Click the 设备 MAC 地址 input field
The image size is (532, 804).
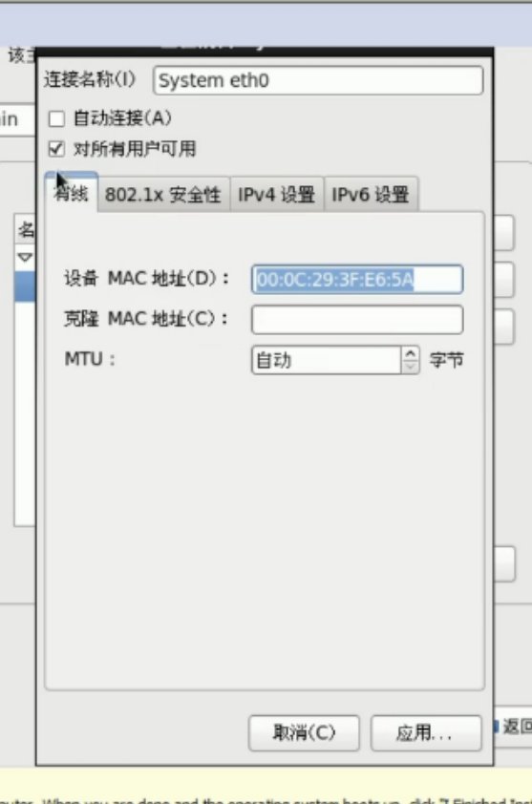(357, 280)
